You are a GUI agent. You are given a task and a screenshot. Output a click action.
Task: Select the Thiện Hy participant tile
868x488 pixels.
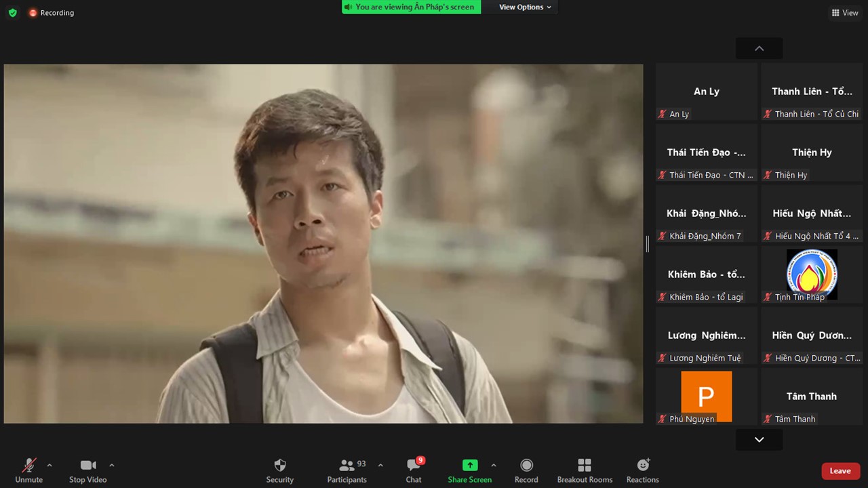point(812,152)
